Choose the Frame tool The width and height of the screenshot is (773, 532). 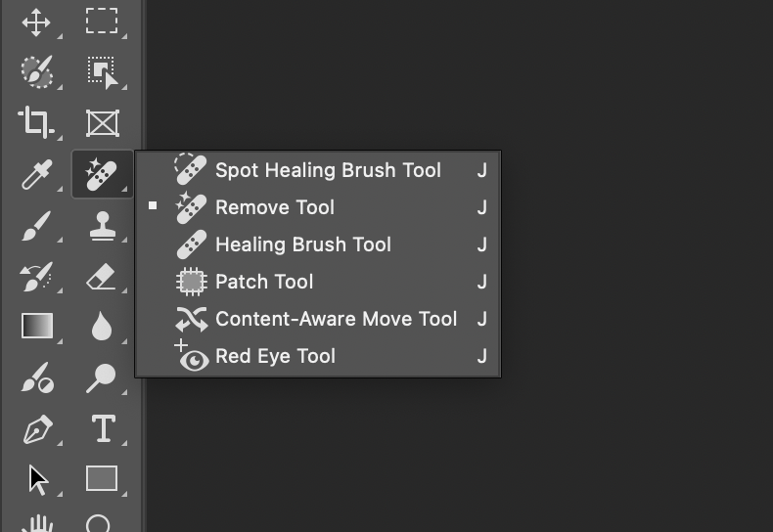[x=102, y=122]
